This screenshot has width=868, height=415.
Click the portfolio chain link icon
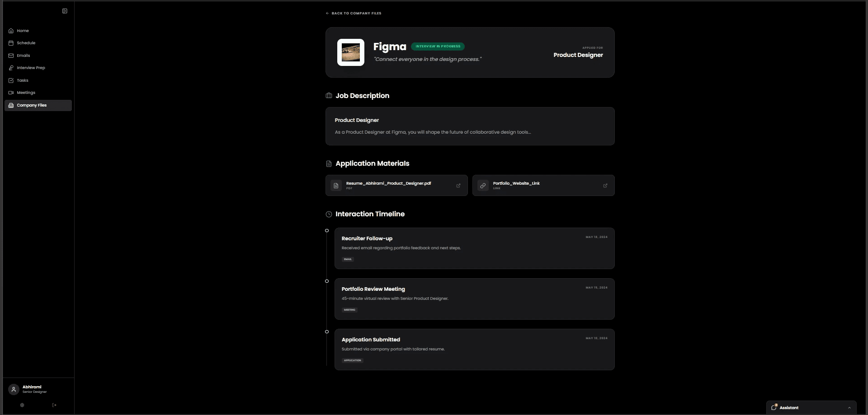[x=483, y=186]
